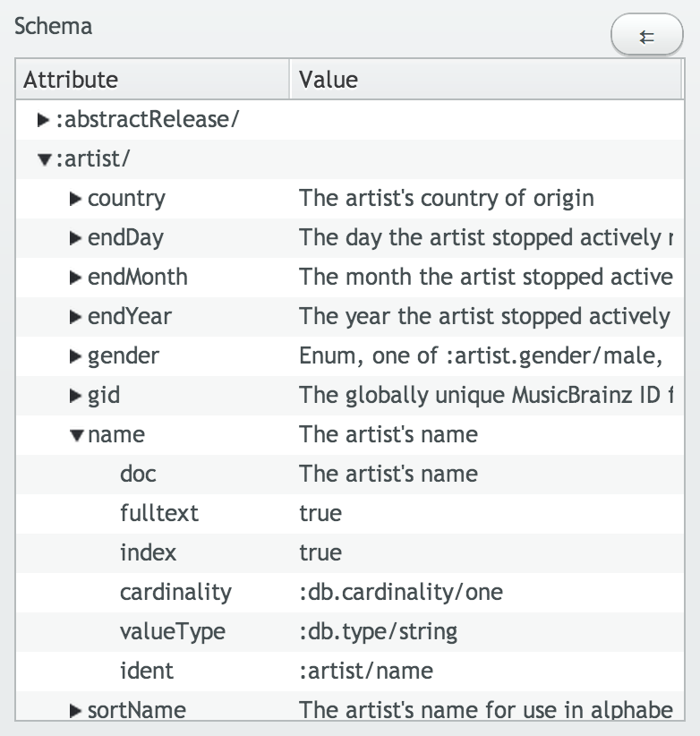This screenshot has height=736, width=700.
Task: Click the Schema panel title
Action: 53,26
